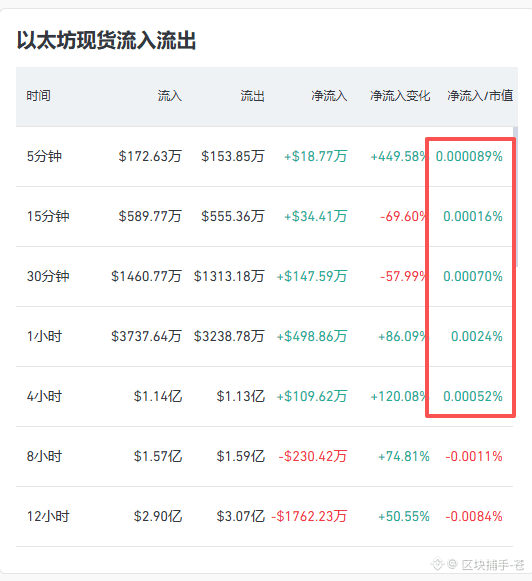Click change value +120.08%
532x581 pixels.
point(399,396)
